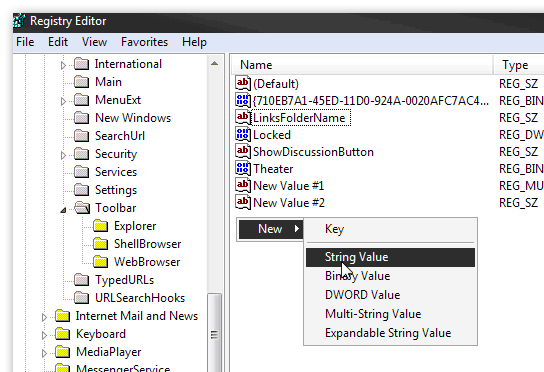Select the MessengerService tree label

(123, 368)
